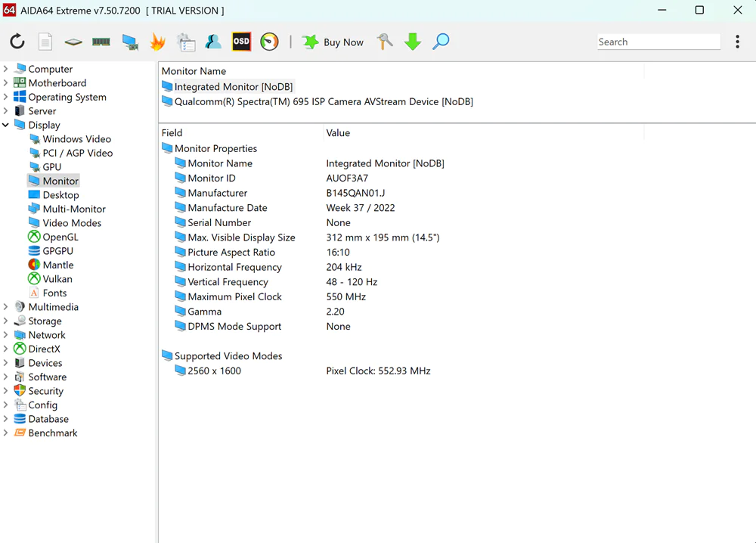Expand the Devices tree node
Image resolution: width=756 pixels, height=543 pixels.
click(6, 363)
